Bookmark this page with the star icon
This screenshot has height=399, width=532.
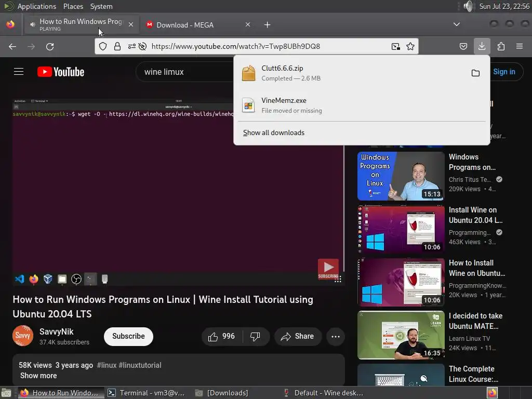tap(410, 46)
